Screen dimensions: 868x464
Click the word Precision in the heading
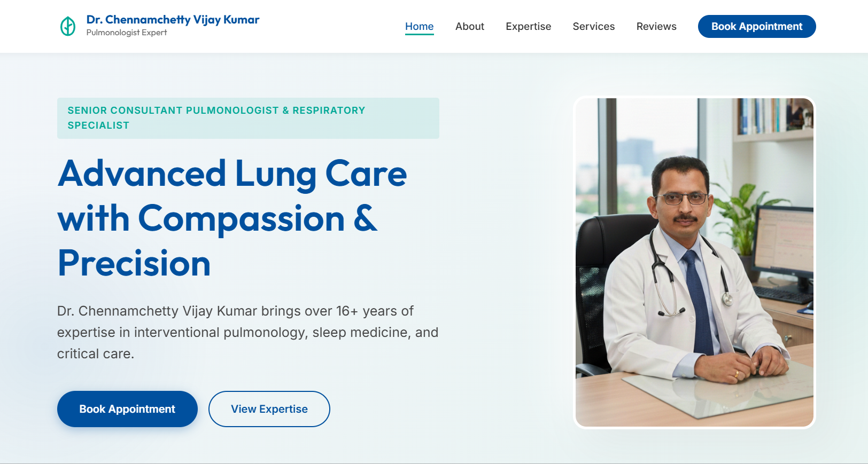[134, 263]
